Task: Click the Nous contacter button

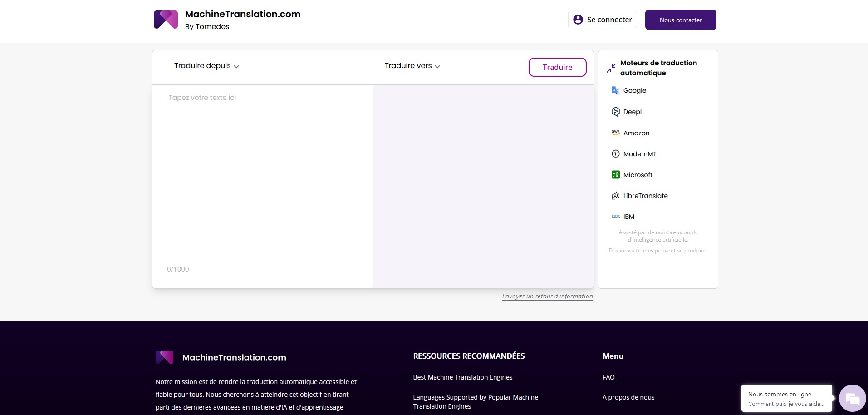Action: (681, 20)
